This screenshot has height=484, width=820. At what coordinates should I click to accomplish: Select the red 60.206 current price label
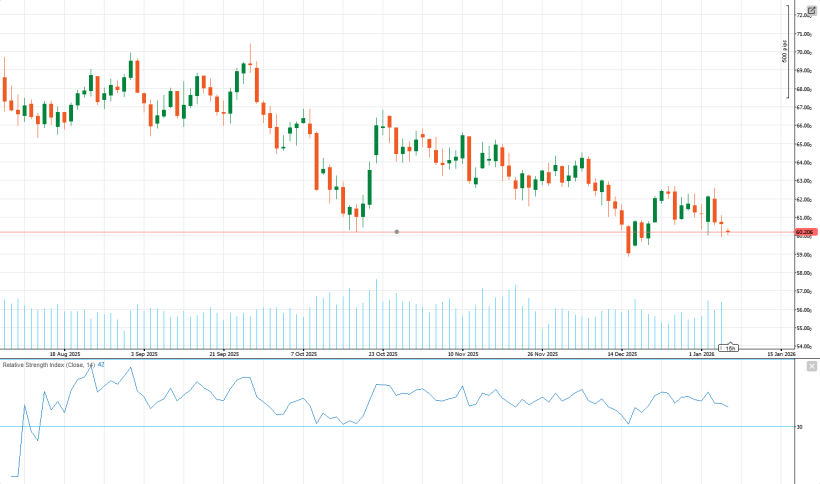click(x=806, y=232)
